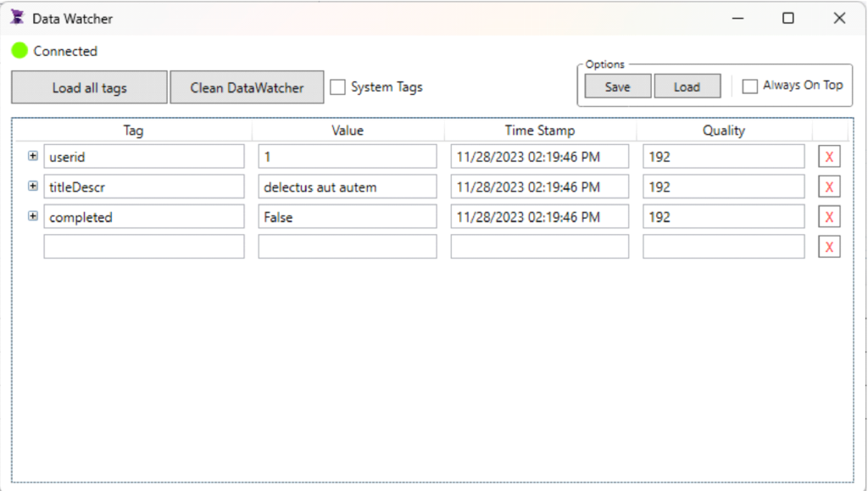Click the Load button in Options
This screenshot has width=868, height=491.
click(x=687, y=86)
